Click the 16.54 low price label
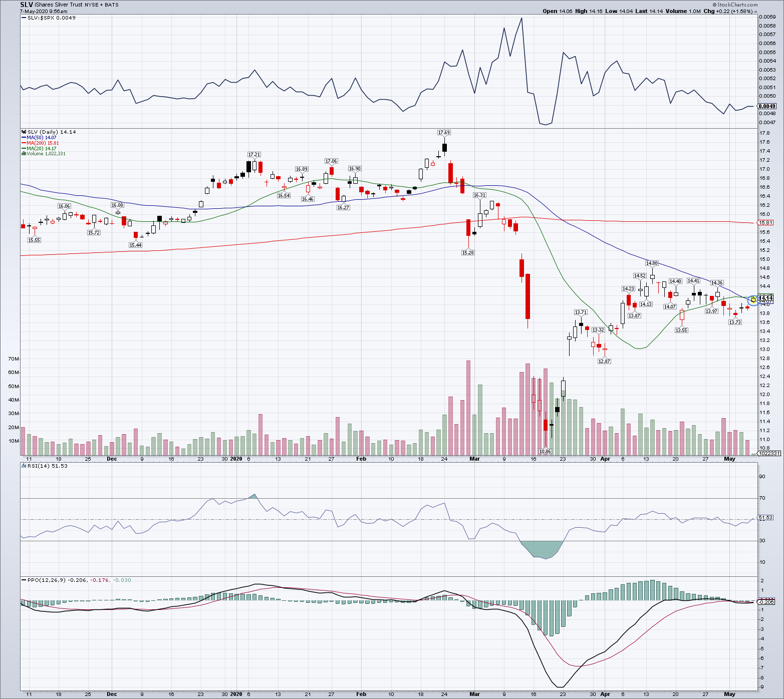Screen dimensions: 784x699 (284, 195)
